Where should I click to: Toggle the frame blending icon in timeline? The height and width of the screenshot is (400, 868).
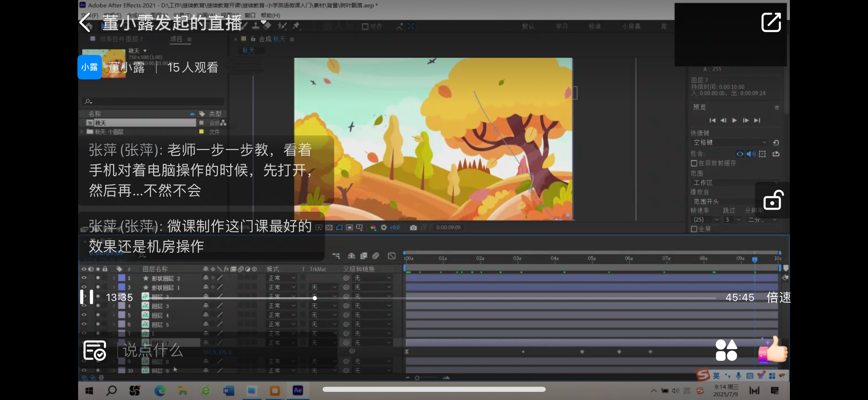pos(364,255)
